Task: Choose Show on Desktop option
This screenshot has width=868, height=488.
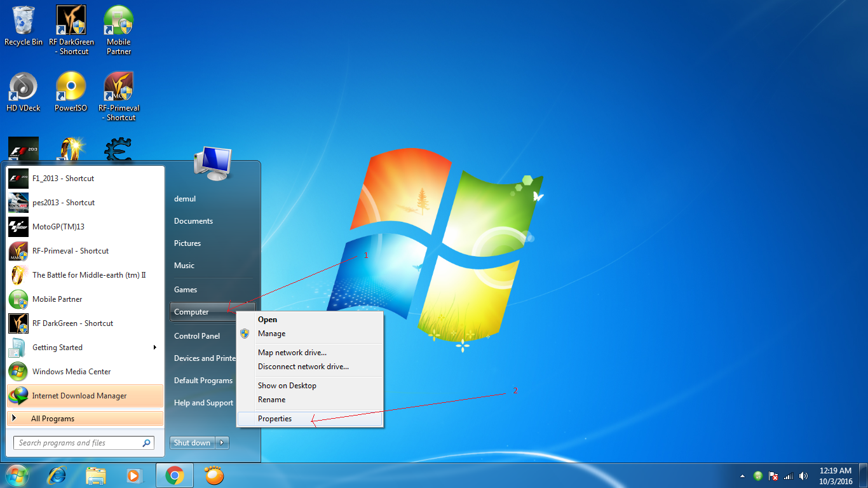Action: (x=310, y=386)
